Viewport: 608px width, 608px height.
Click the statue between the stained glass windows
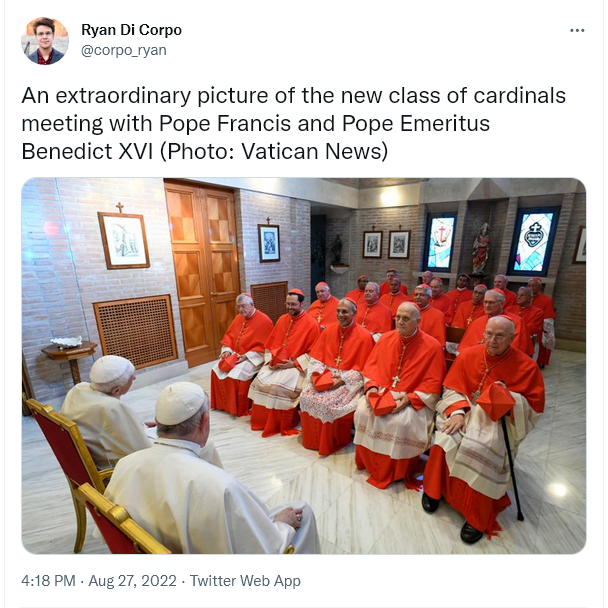coord(481,249)
